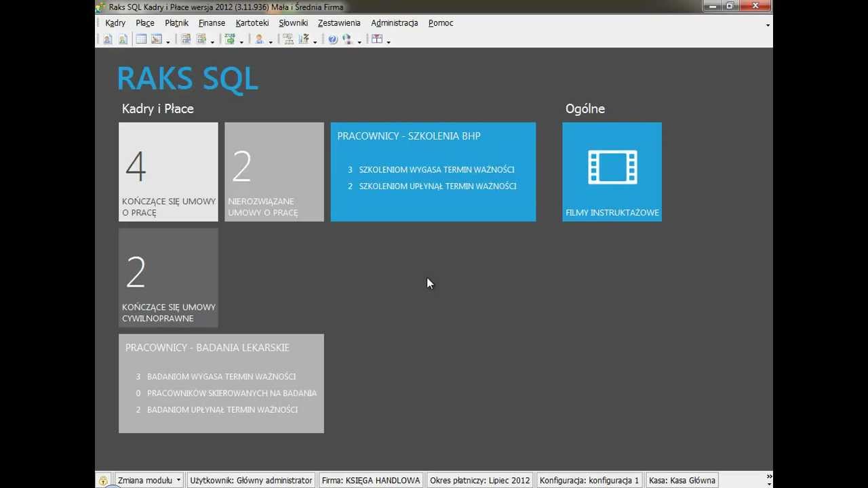The image size is (868, 488).
Task: Click the organization chart toolbar icon
Action: click(x=289, y=39)
